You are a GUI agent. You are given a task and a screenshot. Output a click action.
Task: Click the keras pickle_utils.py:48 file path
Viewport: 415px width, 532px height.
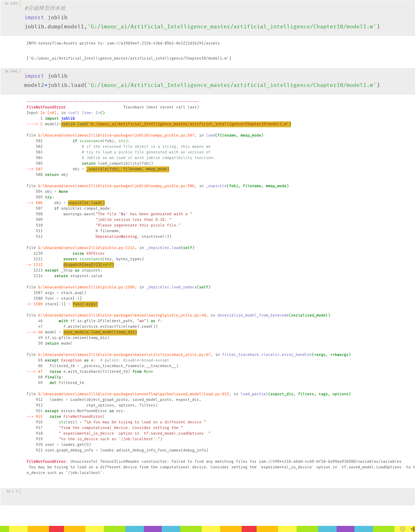[x=122, y=315]
